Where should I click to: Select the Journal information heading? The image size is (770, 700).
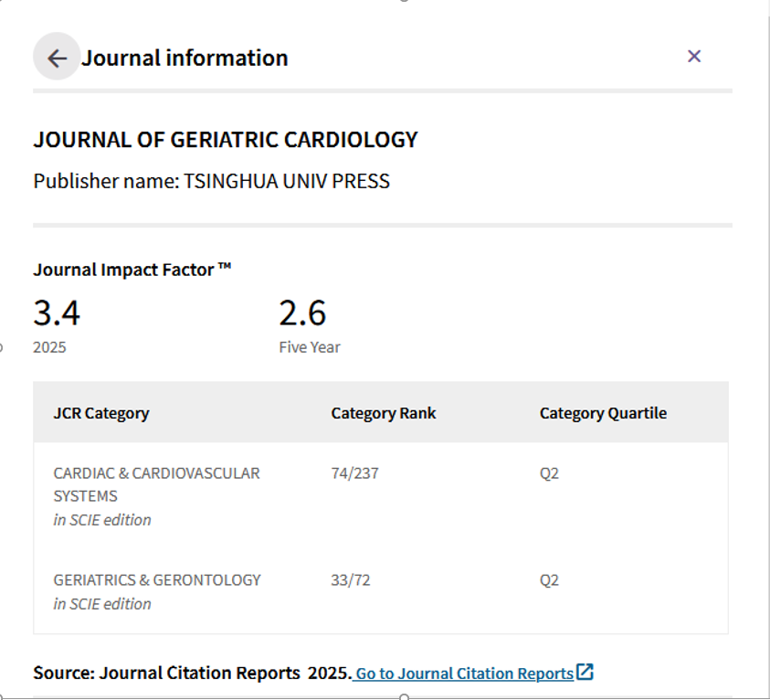coord(185,58)
